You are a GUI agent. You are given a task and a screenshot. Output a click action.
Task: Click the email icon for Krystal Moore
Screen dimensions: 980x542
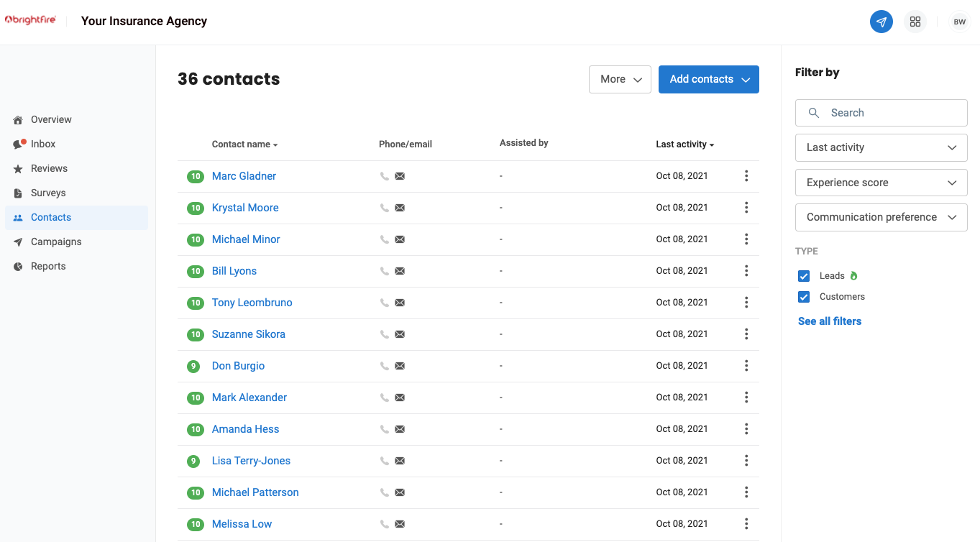(x=400, y=208)
